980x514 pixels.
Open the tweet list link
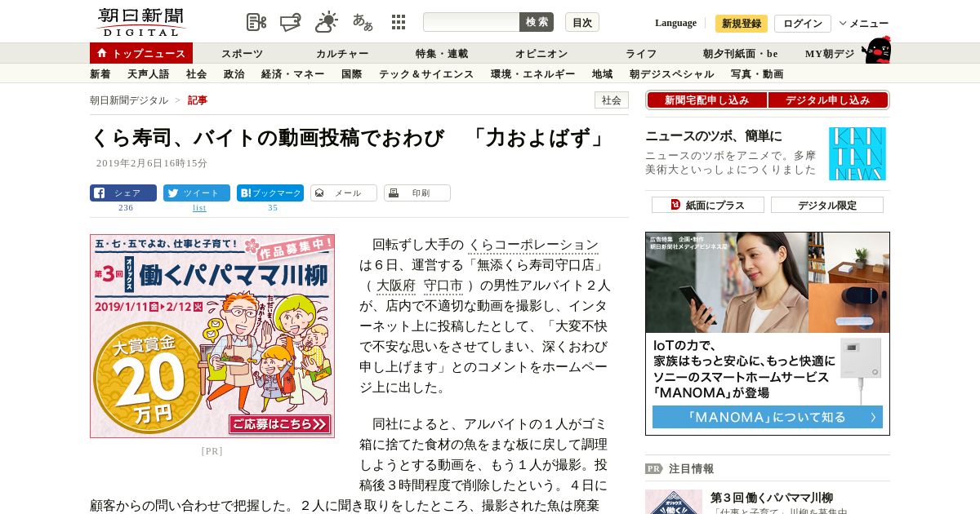tap(199, 208)
